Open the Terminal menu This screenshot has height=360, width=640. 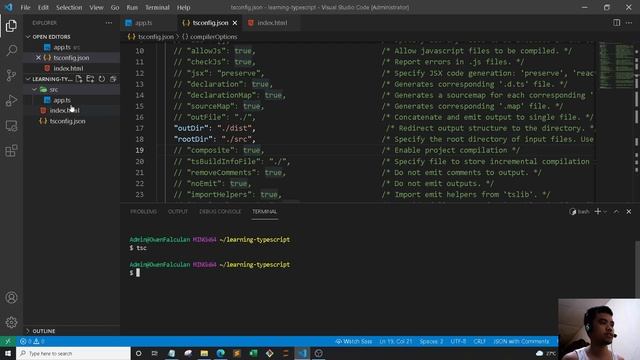click(157, 7)
